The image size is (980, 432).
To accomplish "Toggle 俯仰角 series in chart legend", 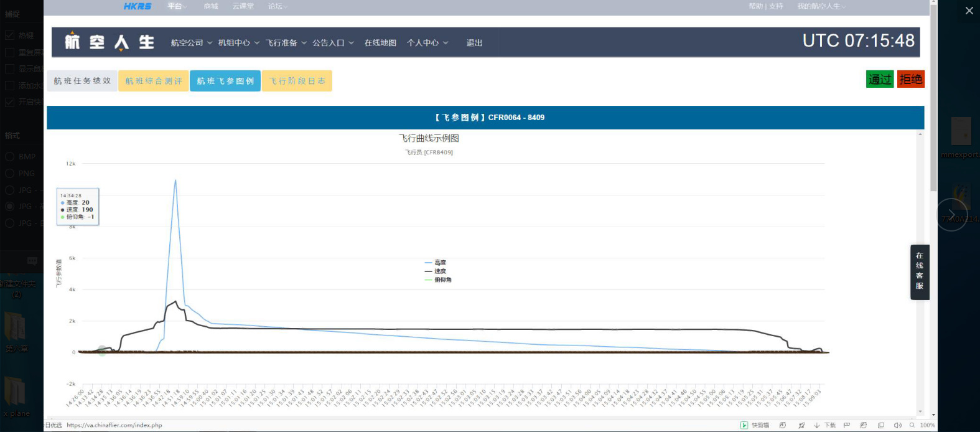I will (438, 280).
